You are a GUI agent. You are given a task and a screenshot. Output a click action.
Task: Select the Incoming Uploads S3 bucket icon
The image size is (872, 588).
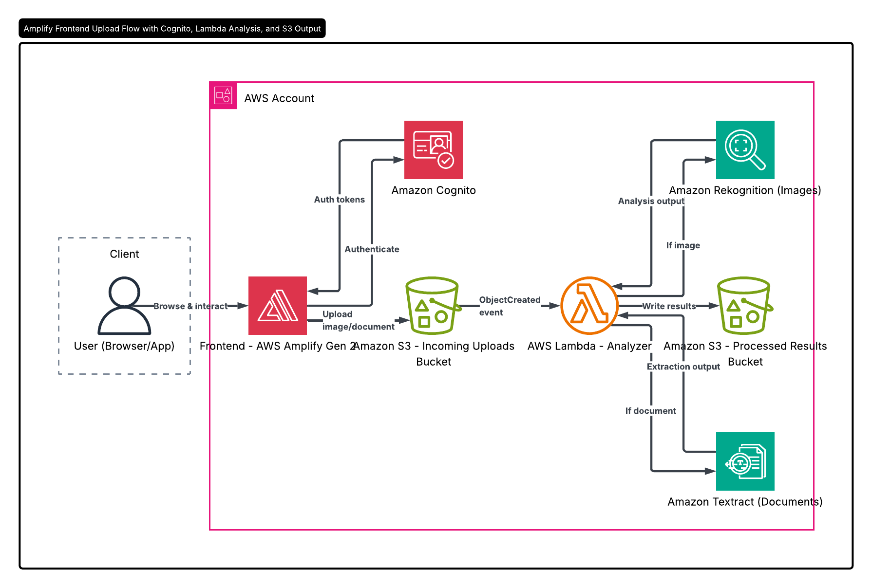(x=433, y=306)
